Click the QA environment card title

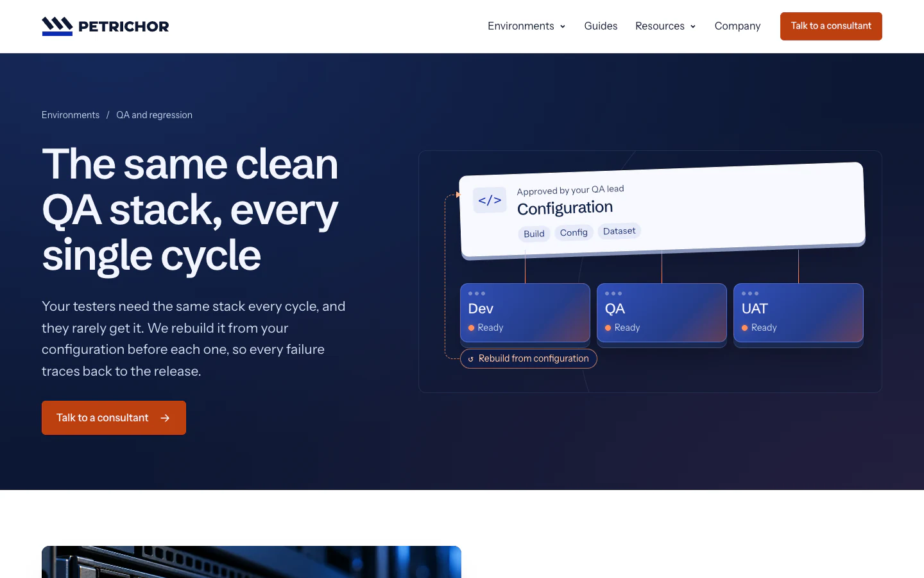tap(615, 309)
